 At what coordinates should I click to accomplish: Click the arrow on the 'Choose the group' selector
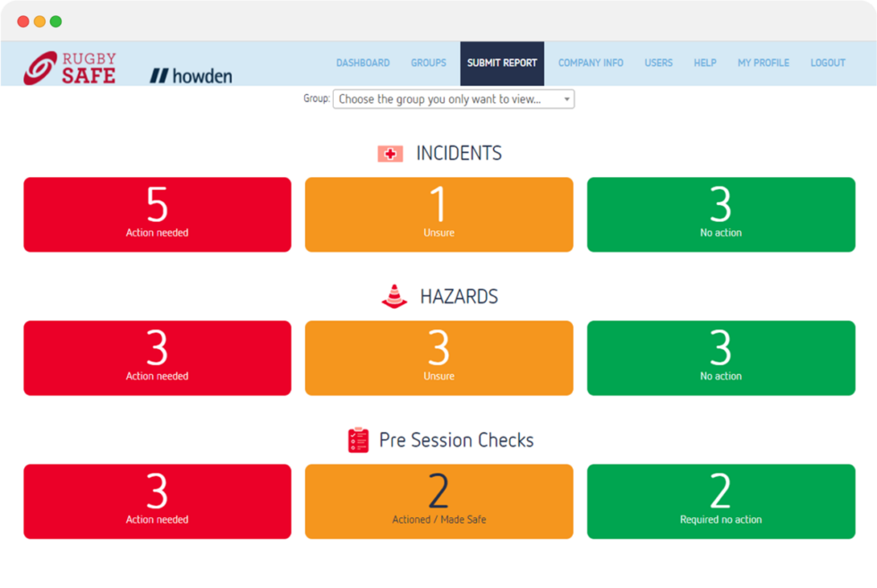pyautogui.click(x=568, y=98)
